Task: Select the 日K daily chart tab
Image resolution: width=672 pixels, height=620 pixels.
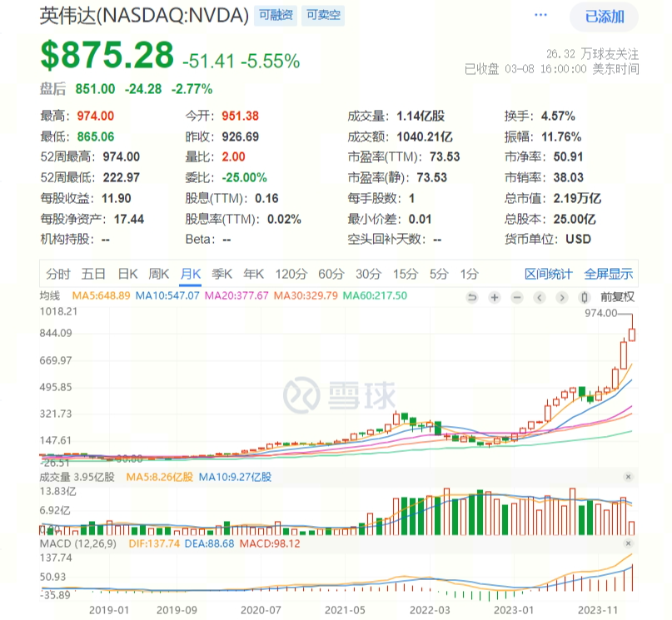Action: 127,274
